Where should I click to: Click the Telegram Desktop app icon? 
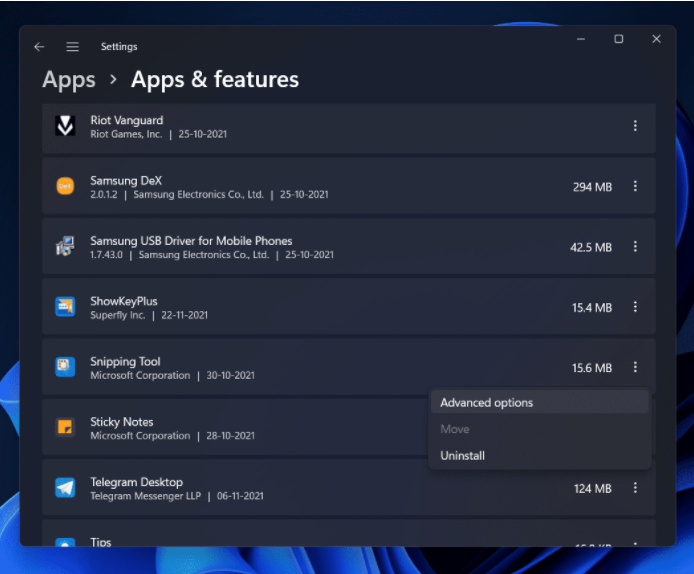[x=65, y=488]
